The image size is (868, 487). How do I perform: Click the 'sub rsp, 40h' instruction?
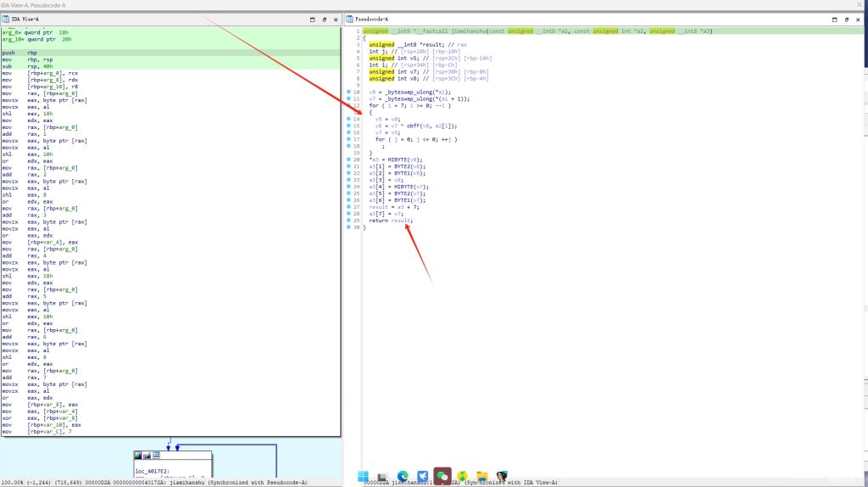(27, 66)
